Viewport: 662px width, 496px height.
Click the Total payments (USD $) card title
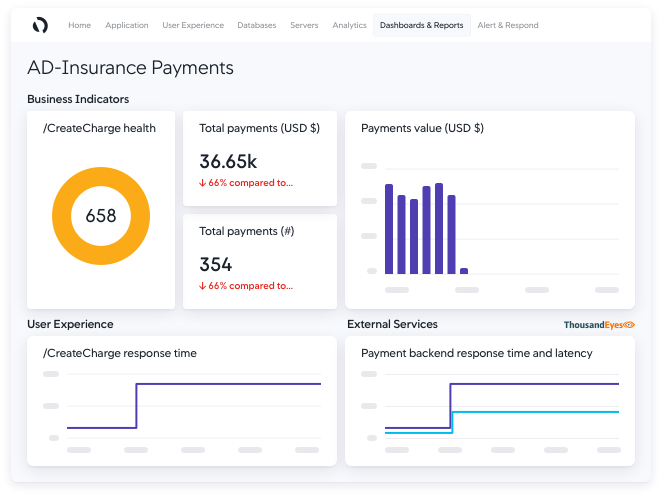point(259,128)
